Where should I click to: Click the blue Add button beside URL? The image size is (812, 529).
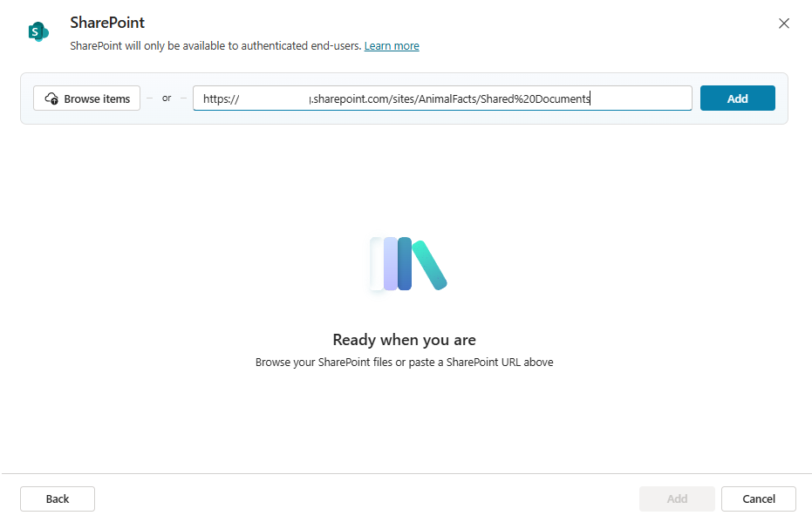738,98
